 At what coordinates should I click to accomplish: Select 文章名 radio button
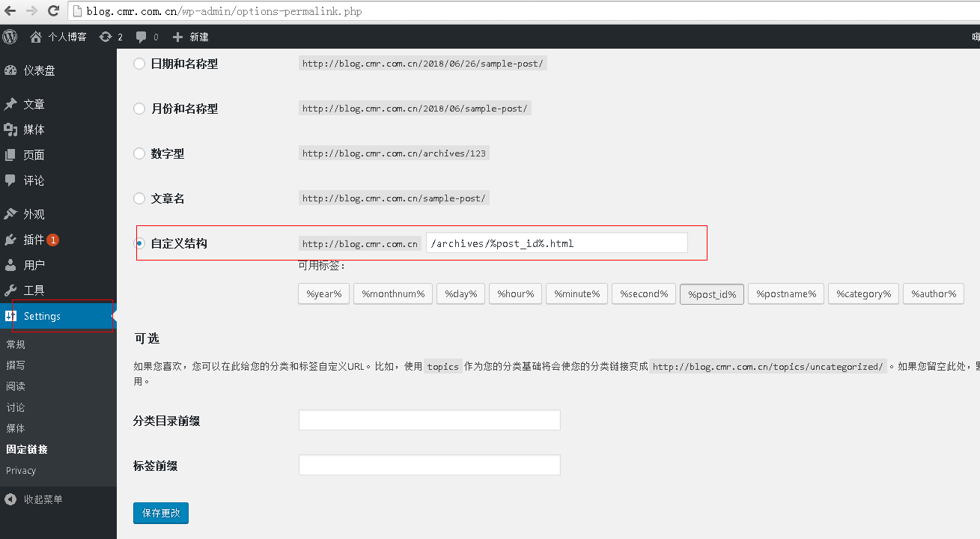139,198
